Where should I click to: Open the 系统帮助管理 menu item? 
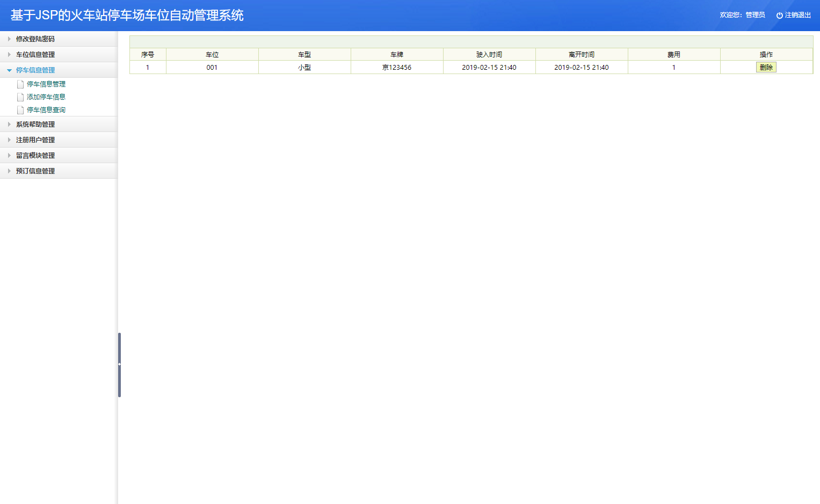pos(37,124)
